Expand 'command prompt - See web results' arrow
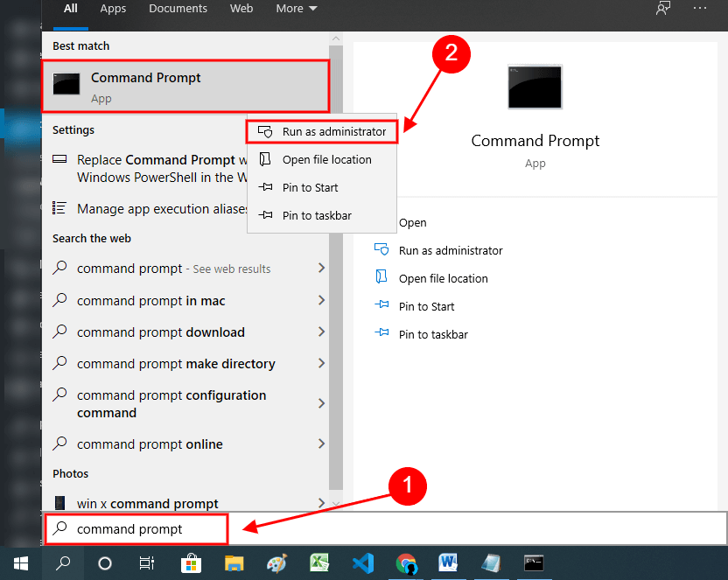 click(x=321, y=268)
